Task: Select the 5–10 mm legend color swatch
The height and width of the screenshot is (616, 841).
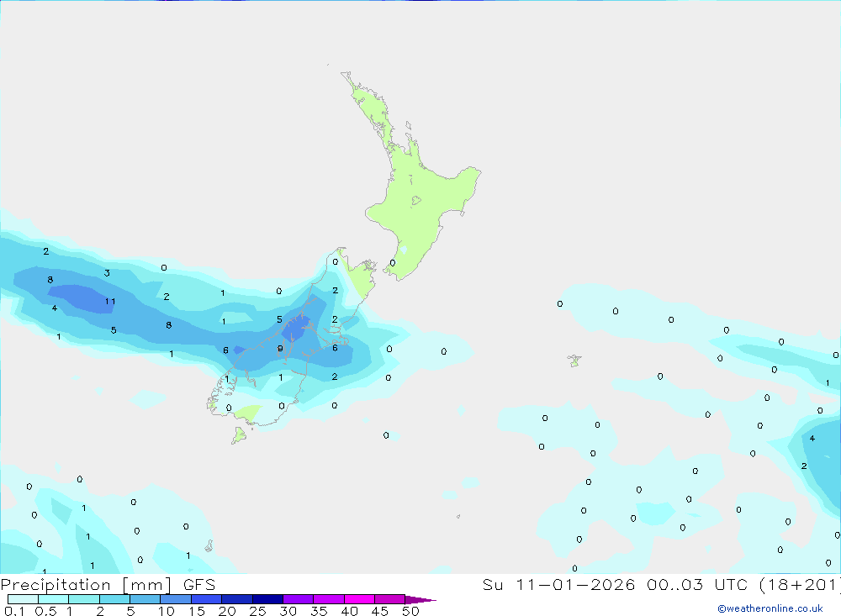Action: click(x=145, y=599)
